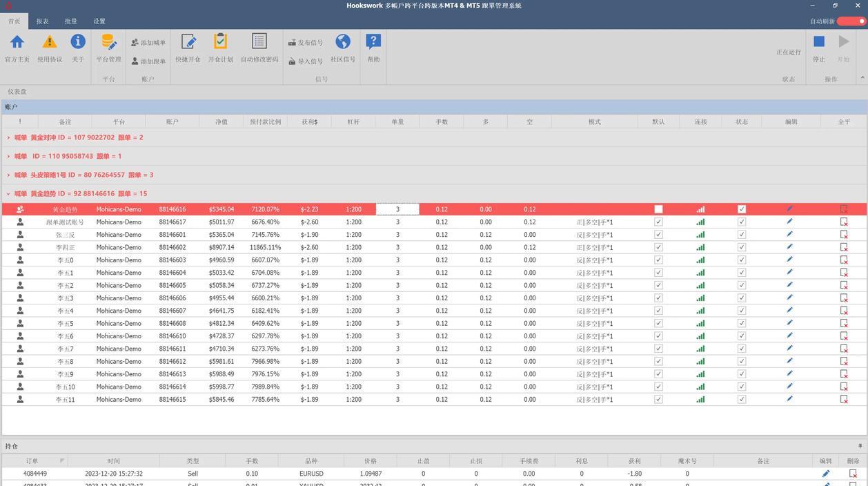868x486 pixels.
Task: Switch to the 报表 tab
Action: (43, 21)
